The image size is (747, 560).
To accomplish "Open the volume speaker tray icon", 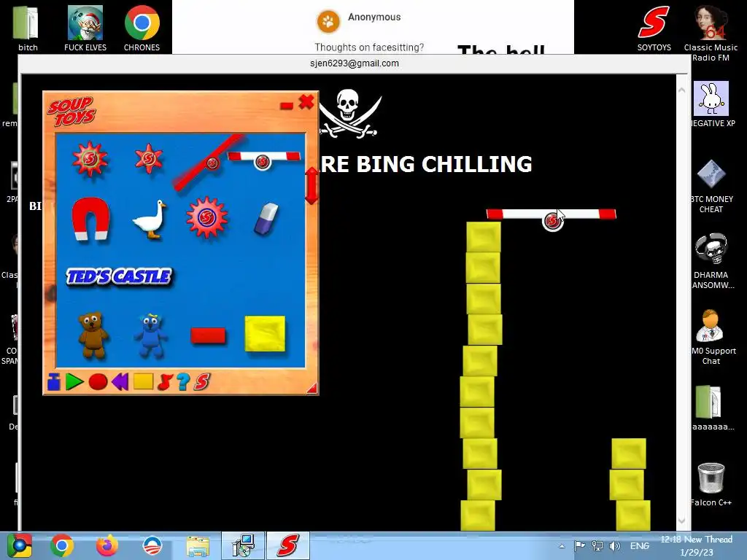I will (614, 545).
